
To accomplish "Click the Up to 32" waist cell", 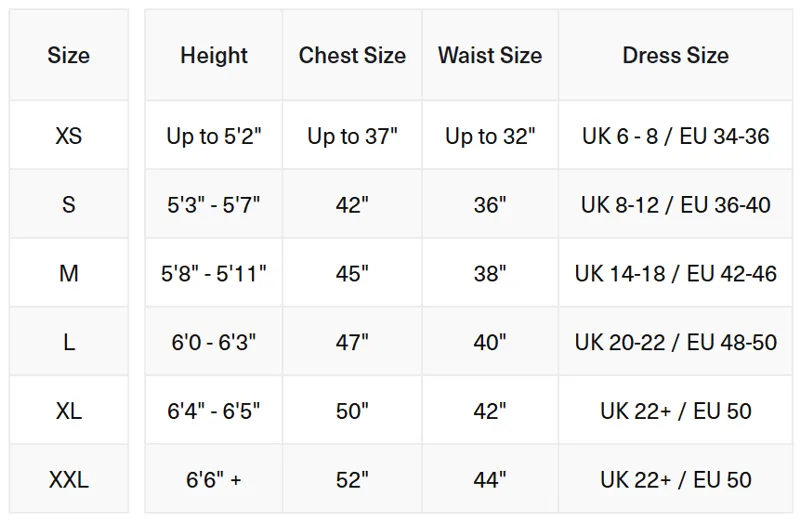I will (x=490, y=136).
